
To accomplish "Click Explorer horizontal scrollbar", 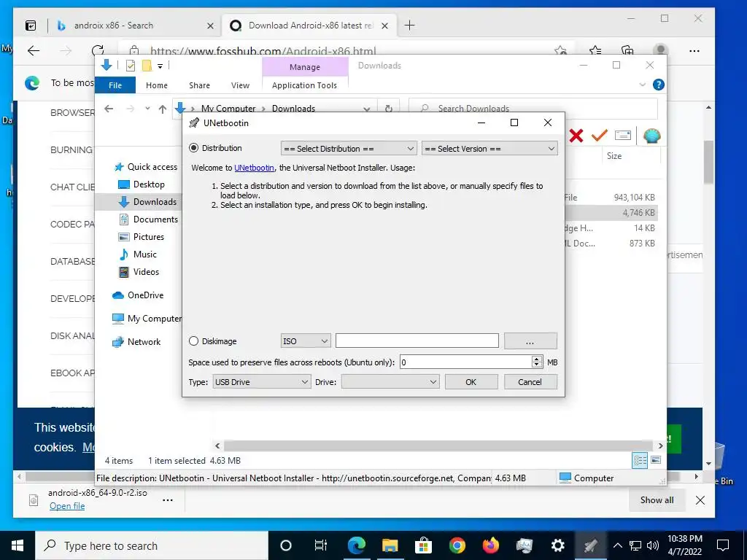I will point(438,446).
